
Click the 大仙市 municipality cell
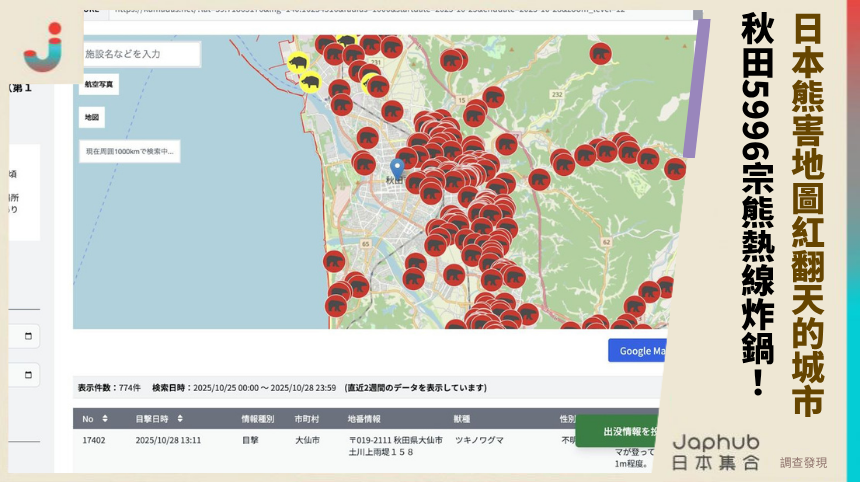click(x=307, y=440)
